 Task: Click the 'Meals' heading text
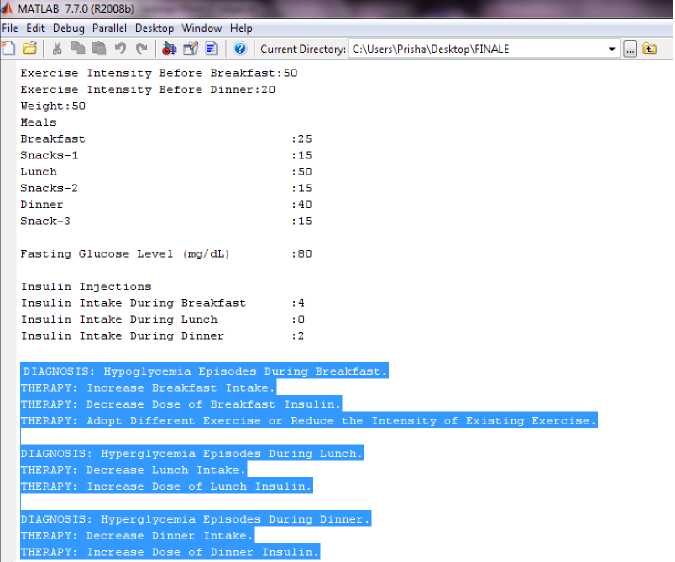click(38, 122)
